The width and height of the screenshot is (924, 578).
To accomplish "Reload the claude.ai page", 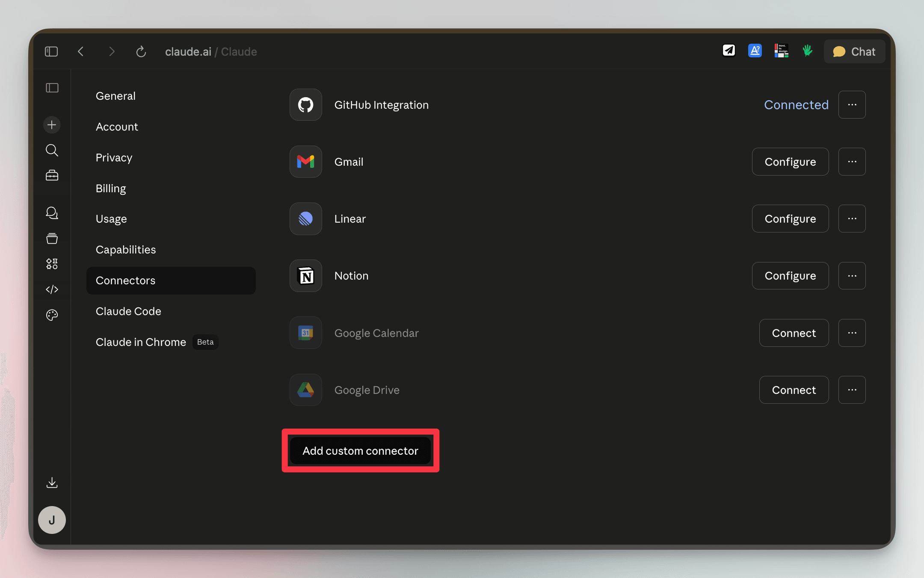I will (x=141, y=51).
